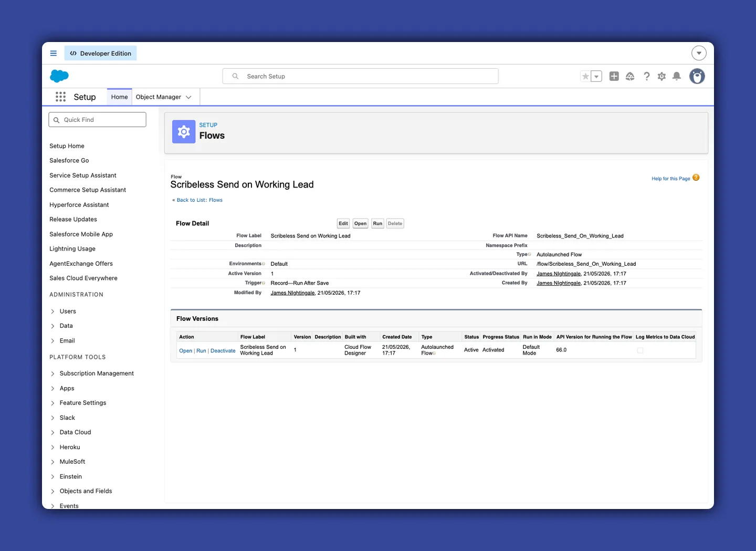The width and height of the screenshot is (756, 551).
Task: Click the Environments info icon
Action: (x=264, y=264)
